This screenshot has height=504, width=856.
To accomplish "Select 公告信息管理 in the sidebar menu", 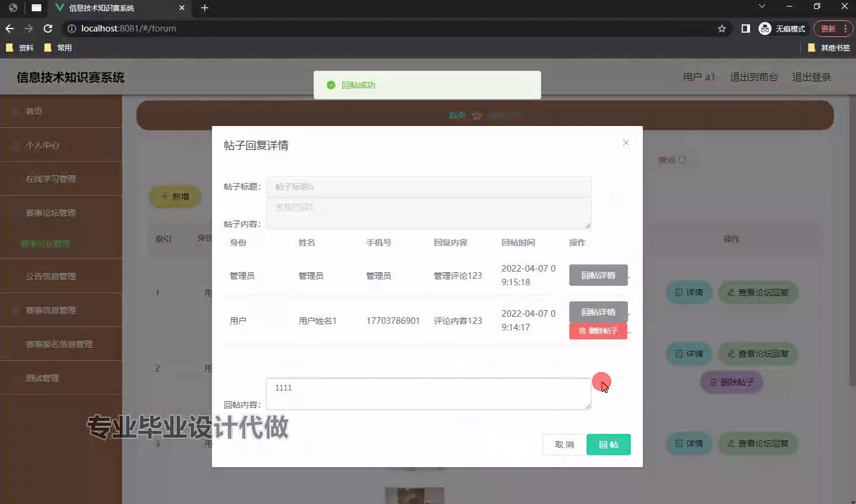I will pos(51,276).
